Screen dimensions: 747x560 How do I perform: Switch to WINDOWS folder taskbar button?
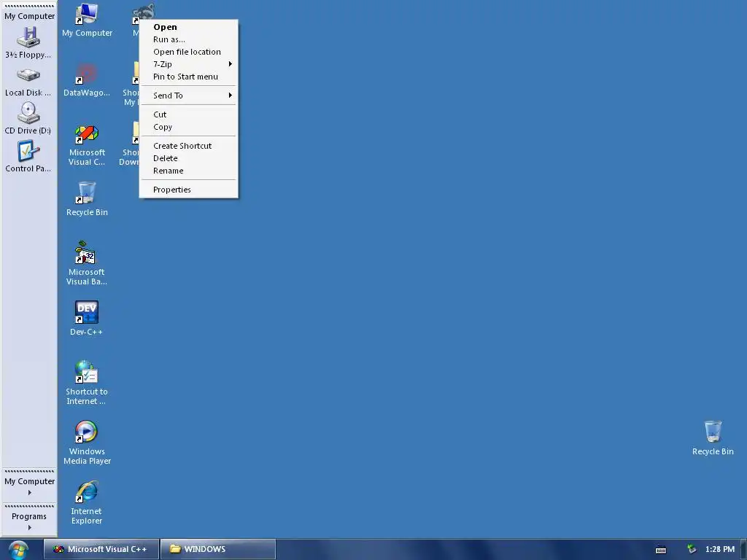coord(218,549)
